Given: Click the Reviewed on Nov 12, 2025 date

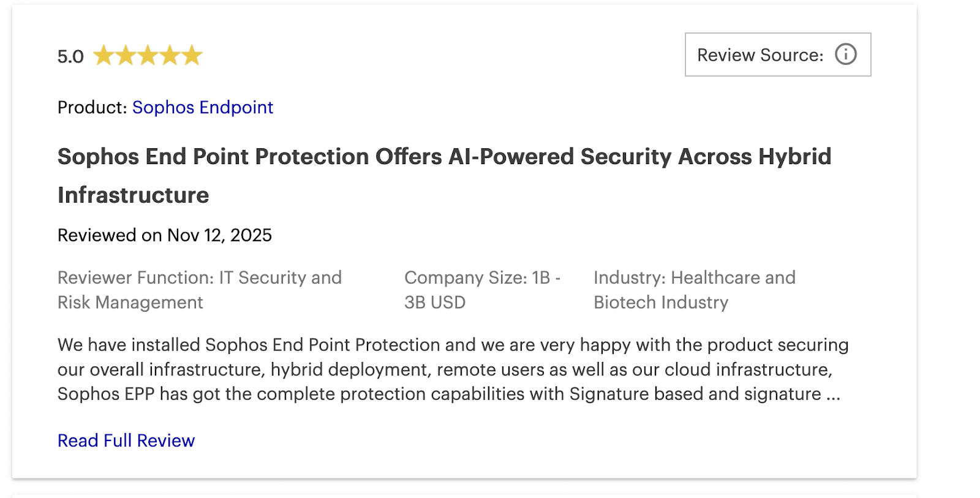Looking at the screenshot, I should tap(164, 235).
